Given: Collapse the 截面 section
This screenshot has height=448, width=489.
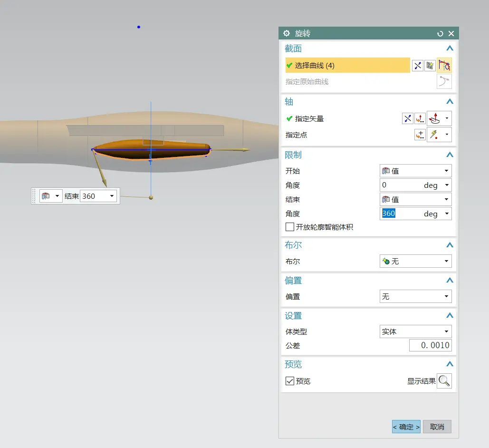Looking at the screenshot, I should (450, 49).
